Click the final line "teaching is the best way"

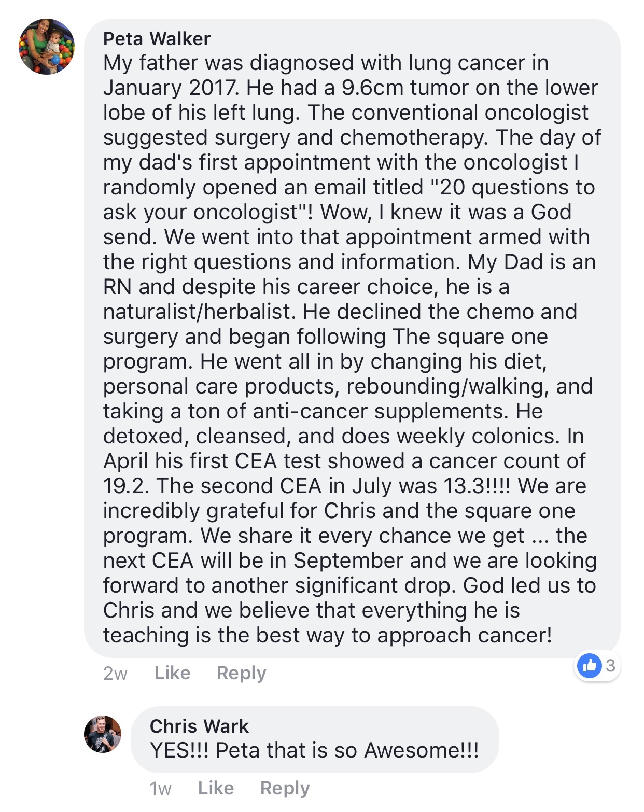click(x=328, y=635)
